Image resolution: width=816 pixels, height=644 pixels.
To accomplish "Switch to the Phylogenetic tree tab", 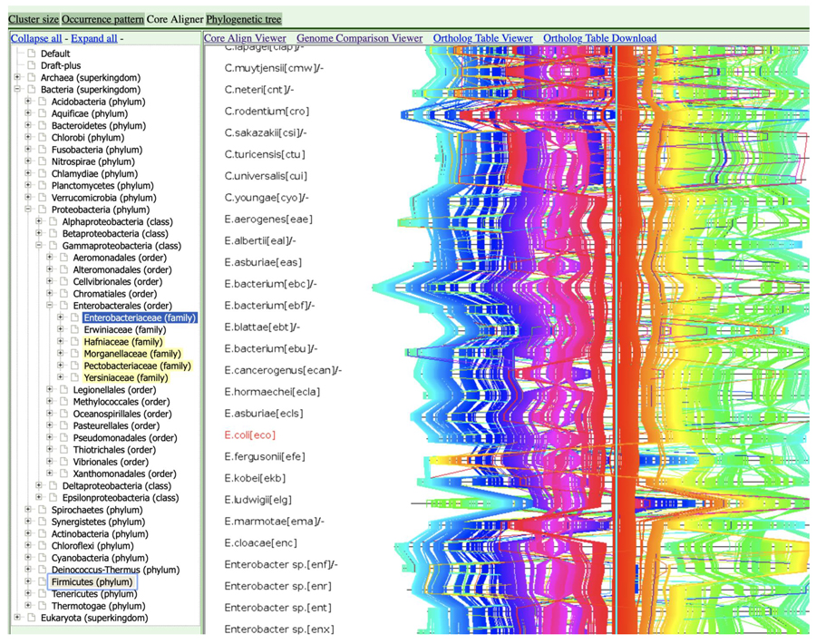I will coord(243,19).
